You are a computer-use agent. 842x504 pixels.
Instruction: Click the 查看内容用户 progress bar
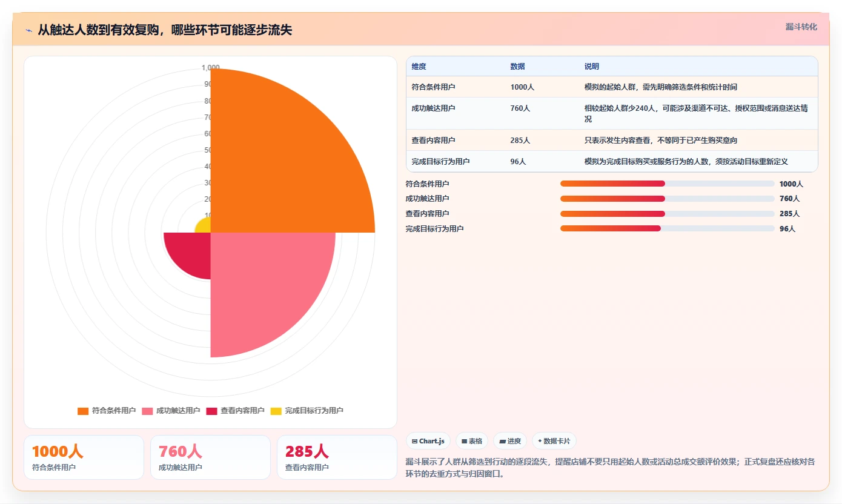(668, 214)
